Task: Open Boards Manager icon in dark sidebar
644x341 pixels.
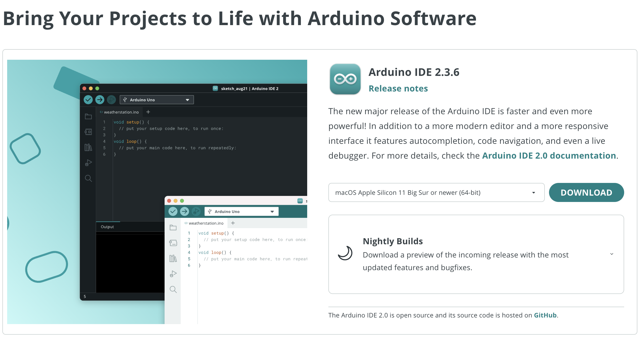Action: pyautogui.click(x=88, y=132)
